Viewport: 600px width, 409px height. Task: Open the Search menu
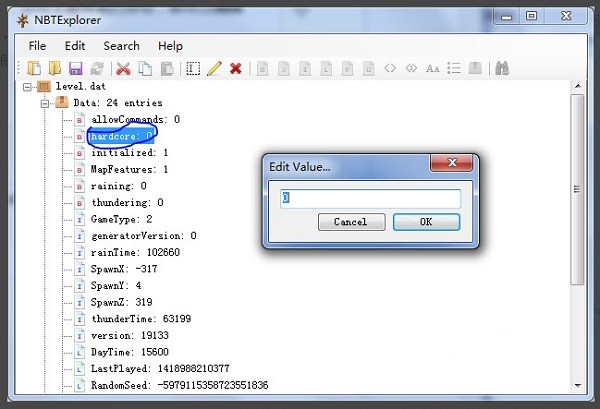click(x=121, y=46)
